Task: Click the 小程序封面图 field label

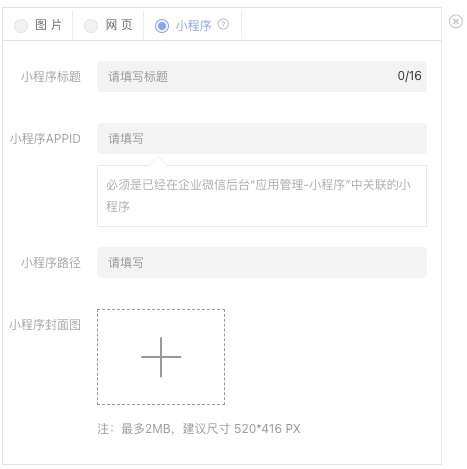Action: pyautogui.click(x=45, y=325)
